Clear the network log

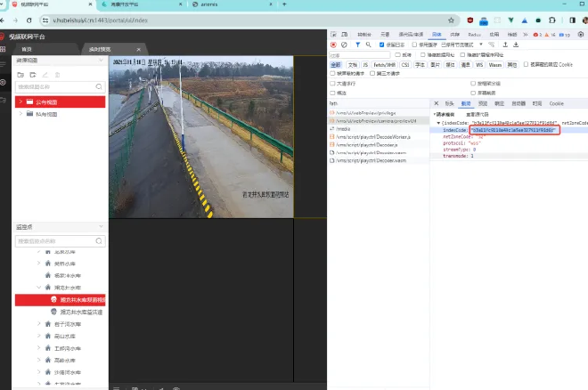coord(344,45)
